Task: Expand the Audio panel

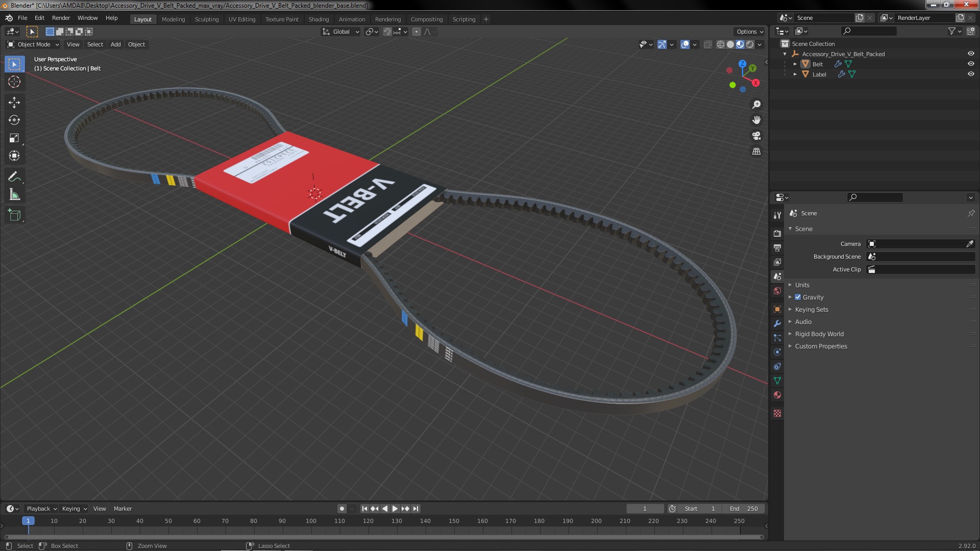Action: tap(803, 321)
